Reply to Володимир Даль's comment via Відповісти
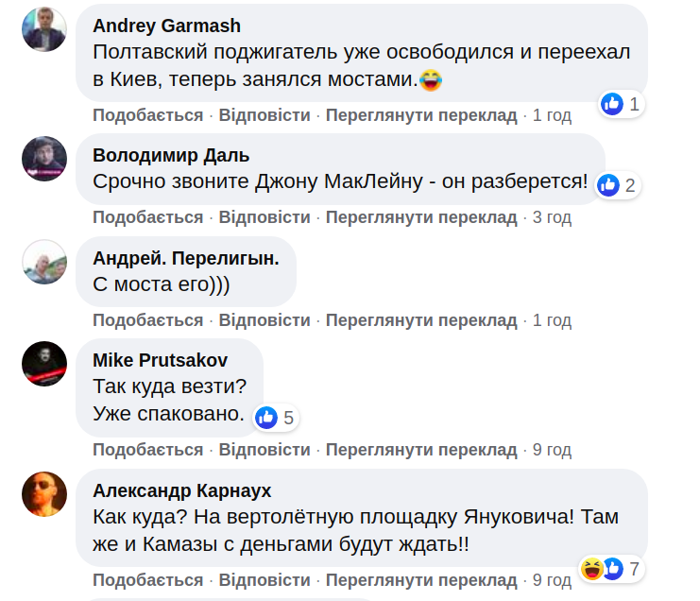The width and height of the screenshot is (700, 601). coord(265,217)
